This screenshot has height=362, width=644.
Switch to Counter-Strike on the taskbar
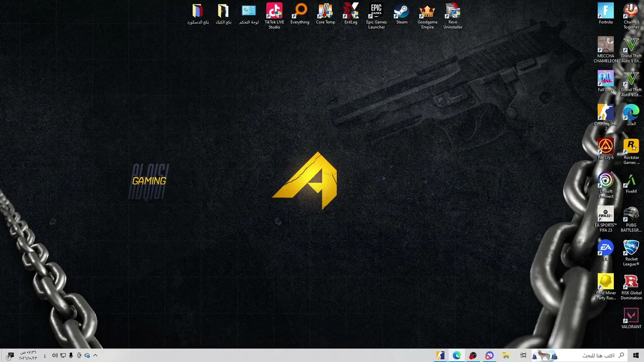[x=440, y=355]
